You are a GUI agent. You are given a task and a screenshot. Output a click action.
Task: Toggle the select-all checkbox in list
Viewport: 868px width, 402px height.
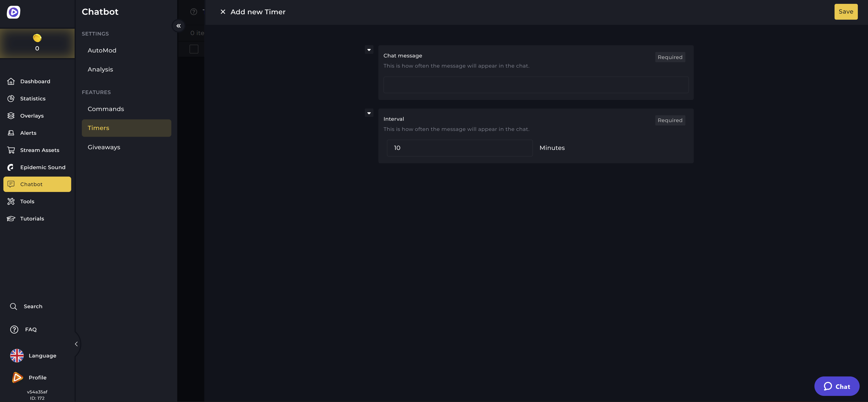point(194,49)
